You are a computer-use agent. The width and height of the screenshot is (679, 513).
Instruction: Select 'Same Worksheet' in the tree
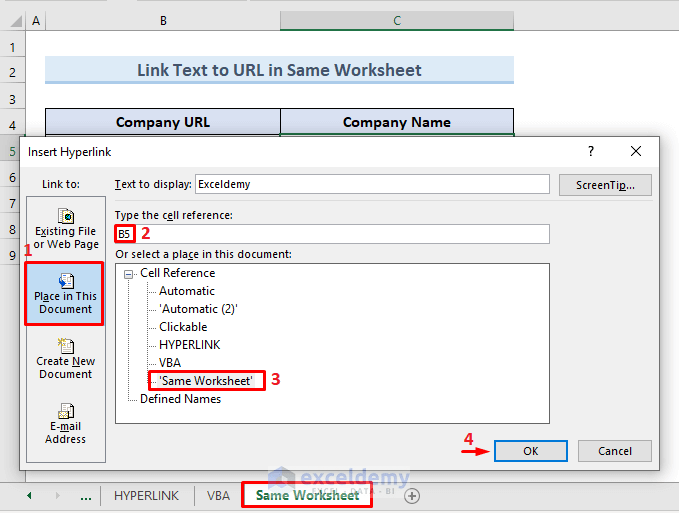point(206,381)
